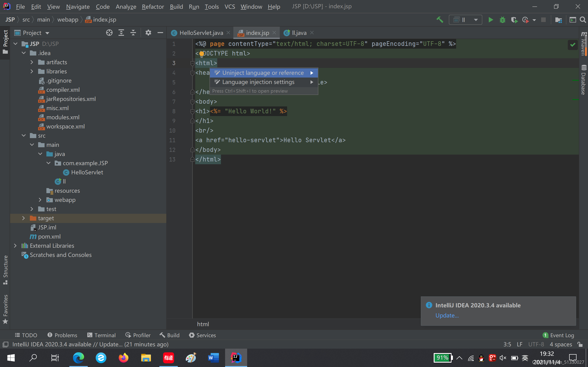Start debugging with the bug icon
Screen dimensions: 588x367
(503, 20)
